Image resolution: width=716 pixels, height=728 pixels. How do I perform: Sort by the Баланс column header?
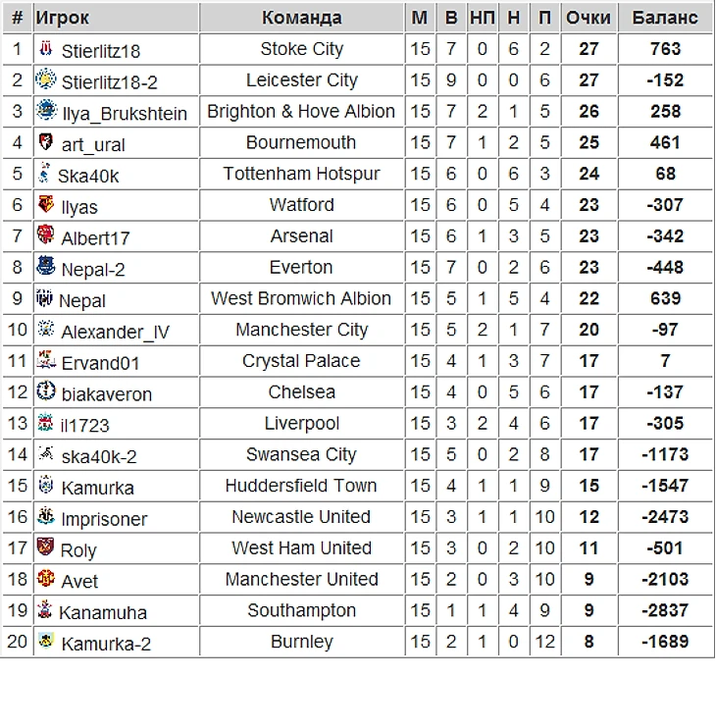point(665,18)
